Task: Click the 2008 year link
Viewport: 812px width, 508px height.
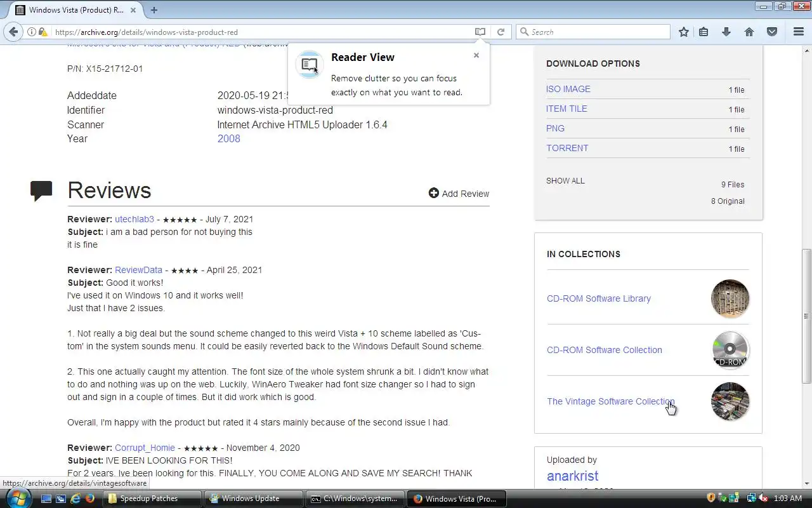Action: [229, 138]
